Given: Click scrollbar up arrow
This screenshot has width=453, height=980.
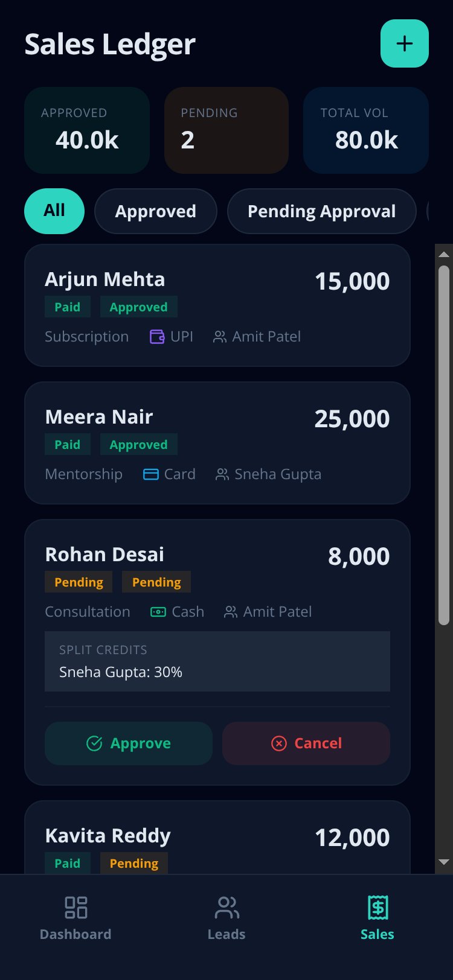Looking at the screenshot, I should point(444,254).
